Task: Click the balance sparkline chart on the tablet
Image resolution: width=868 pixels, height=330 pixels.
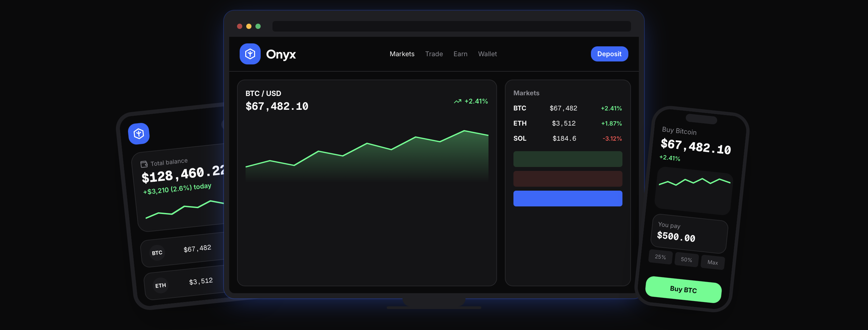Action: pos(184,209)
